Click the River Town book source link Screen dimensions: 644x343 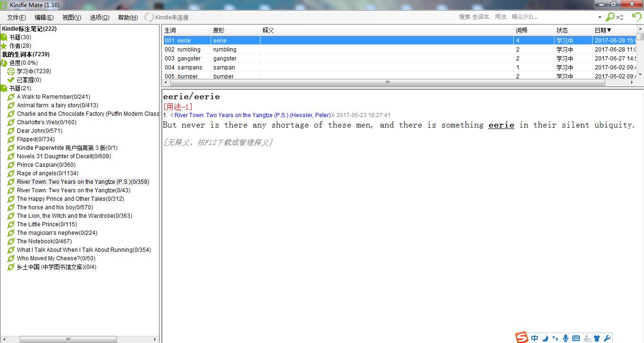[252, 115]
